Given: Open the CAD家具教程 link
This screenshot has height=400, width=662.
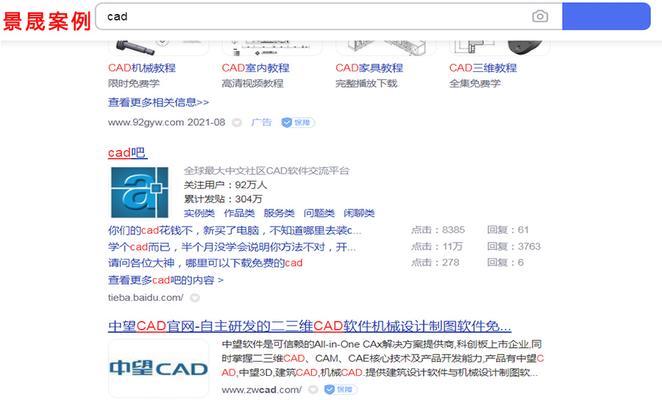Looking at the screenshot, I should coord(369,68).
